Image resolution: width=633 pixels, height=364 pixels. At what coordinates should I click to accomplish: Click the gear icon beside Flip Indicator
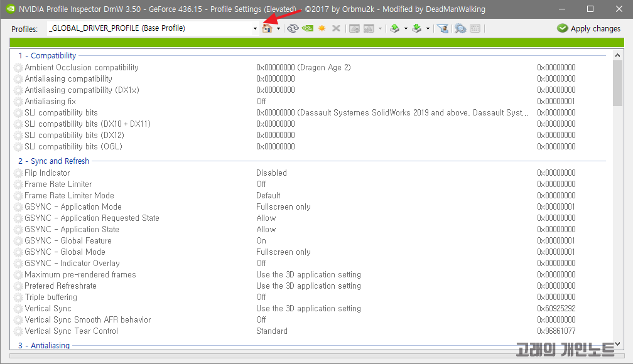pos(18,173)
